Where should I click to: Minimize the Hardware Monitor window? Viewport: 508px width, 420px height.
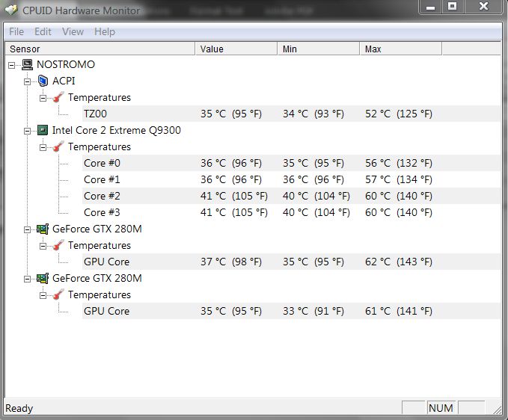(x=431, y=7)
